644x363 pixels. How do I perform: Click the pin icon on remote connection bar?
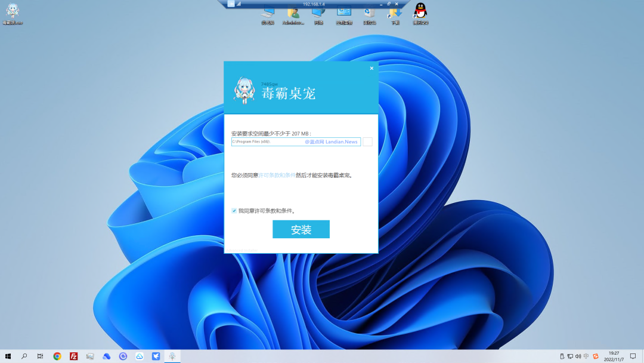(x=231, y=4)
